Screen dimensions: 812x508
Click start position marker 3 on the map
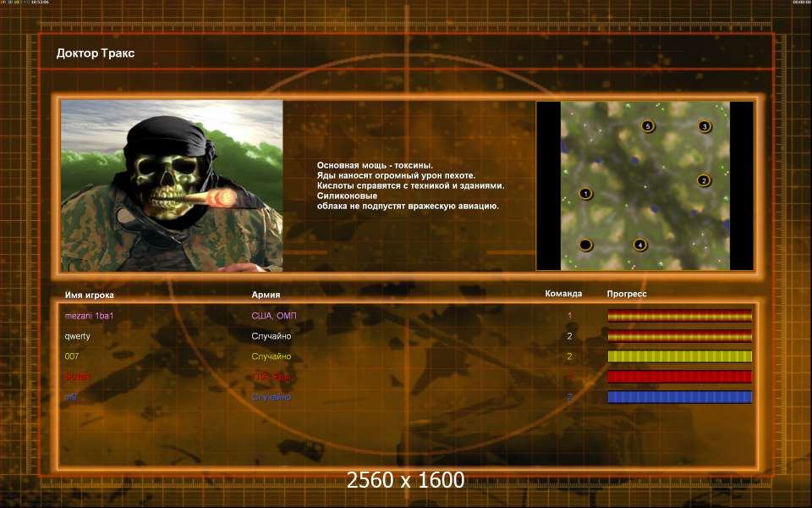click(x=705, y=126)
